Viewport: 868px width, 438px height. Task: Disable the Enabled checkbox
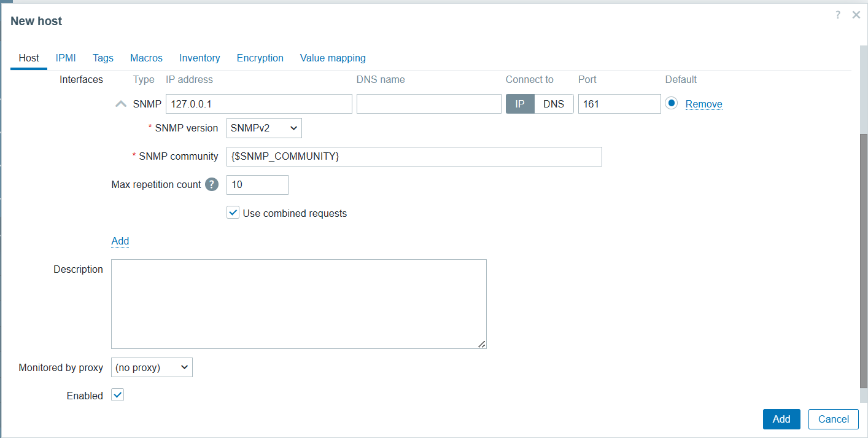tap(117, 395)
